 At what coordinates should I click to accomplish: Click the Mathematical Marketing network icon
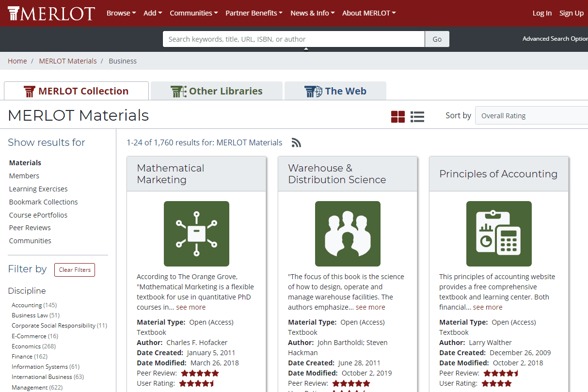196,234
